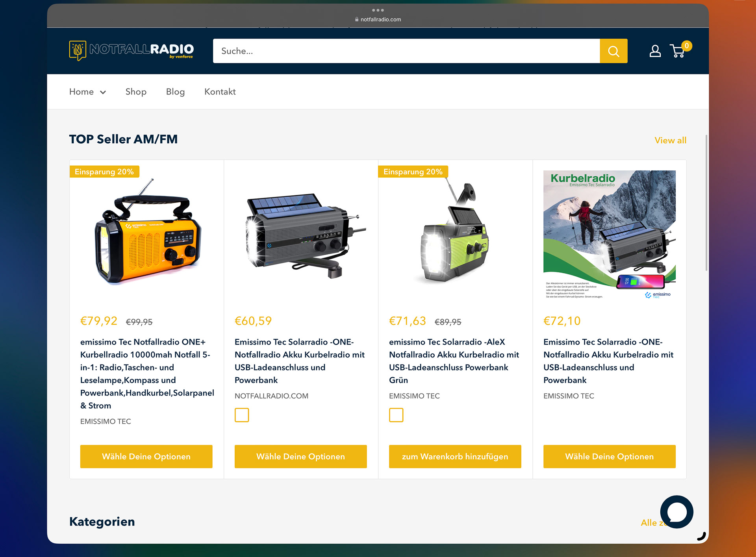The width and height of the screenshot is (756, 557).
Task: Click the €71,63 price
Action: (x=407, y=321)
